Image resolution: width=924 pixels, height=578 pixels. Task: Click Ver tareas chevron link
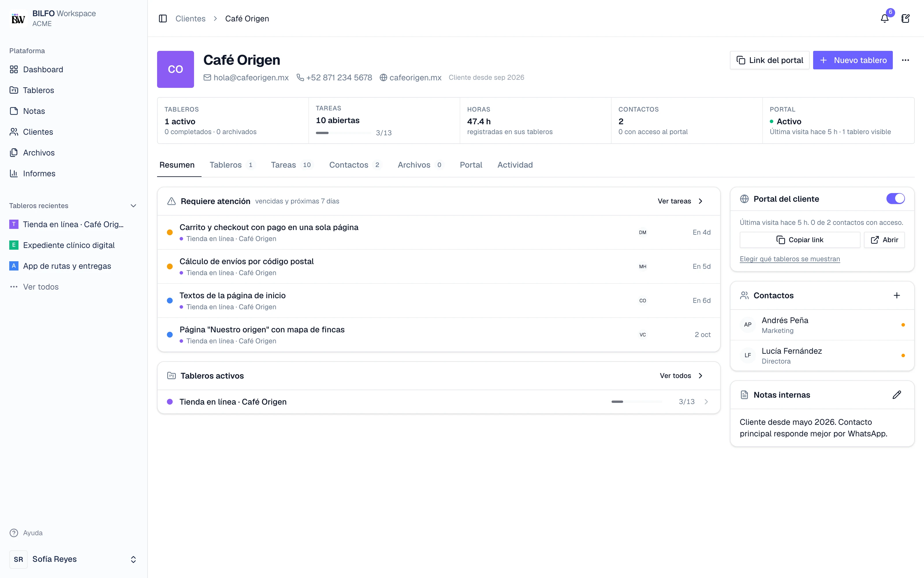(680, 201)
